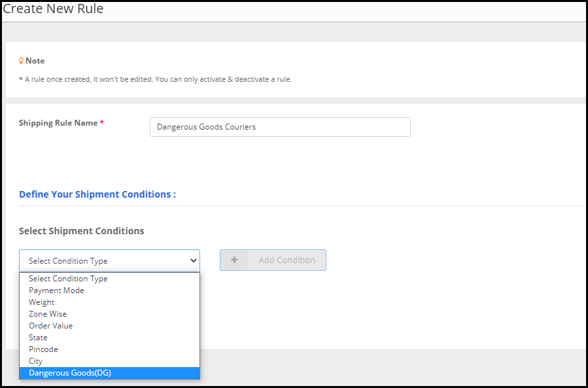The height and width of the screenshot is (388, 588).
Task: Choose State from the condition list
Action: pyautogui.click(x=109, y=338)
